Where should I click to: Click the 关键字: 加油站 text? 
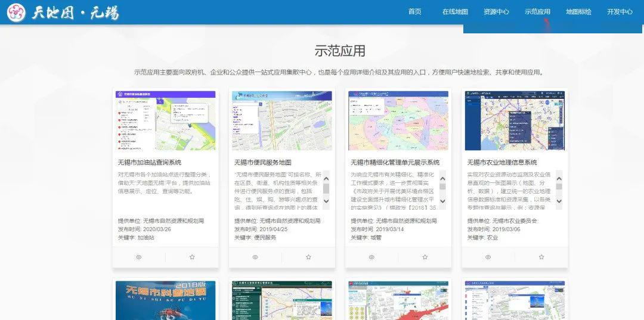136,238
